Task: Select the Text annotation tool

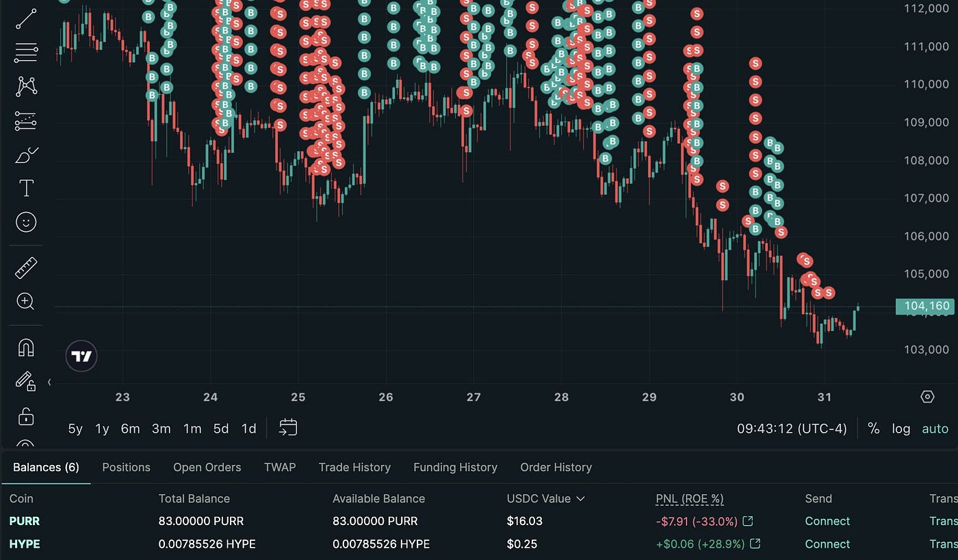Action: (x=25, y=187)
